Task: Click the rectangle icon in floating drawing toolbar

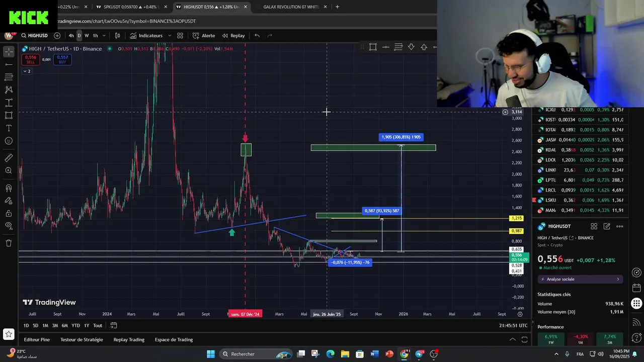Action: [373, 47]
